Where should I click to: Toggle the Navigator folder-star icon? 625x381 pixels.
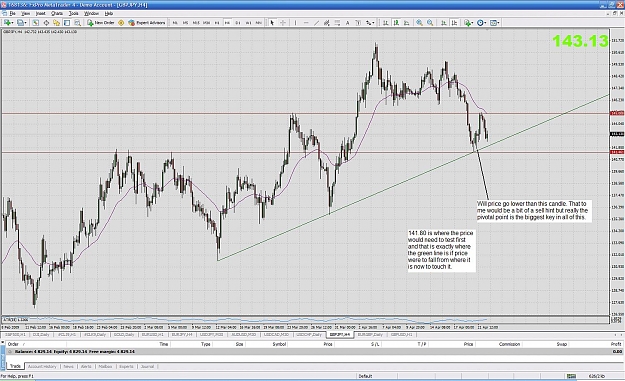57,23
